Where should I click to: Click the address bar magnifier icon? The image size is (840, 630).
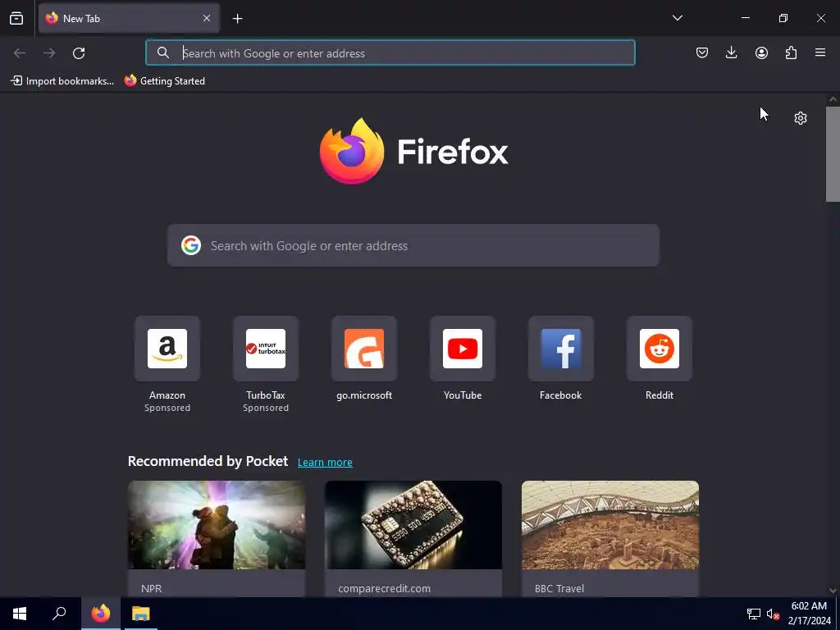[x=163, y=52]
